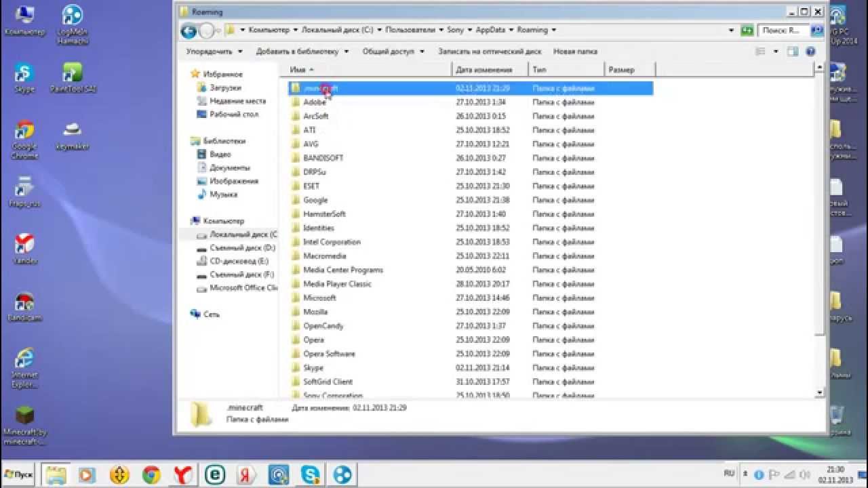Open the Yandex desktop icon
868x488 pixels.
(24, 249)
